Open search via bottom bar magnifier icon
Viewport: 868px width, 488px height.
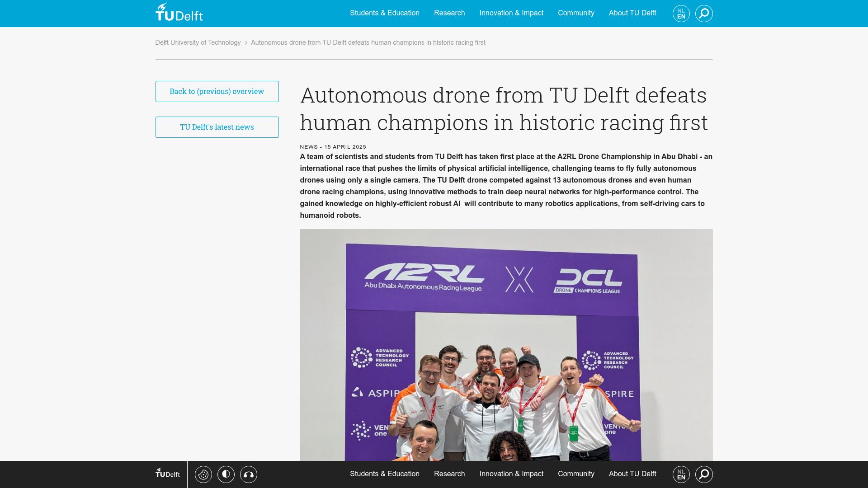click(x=704, y=474)
